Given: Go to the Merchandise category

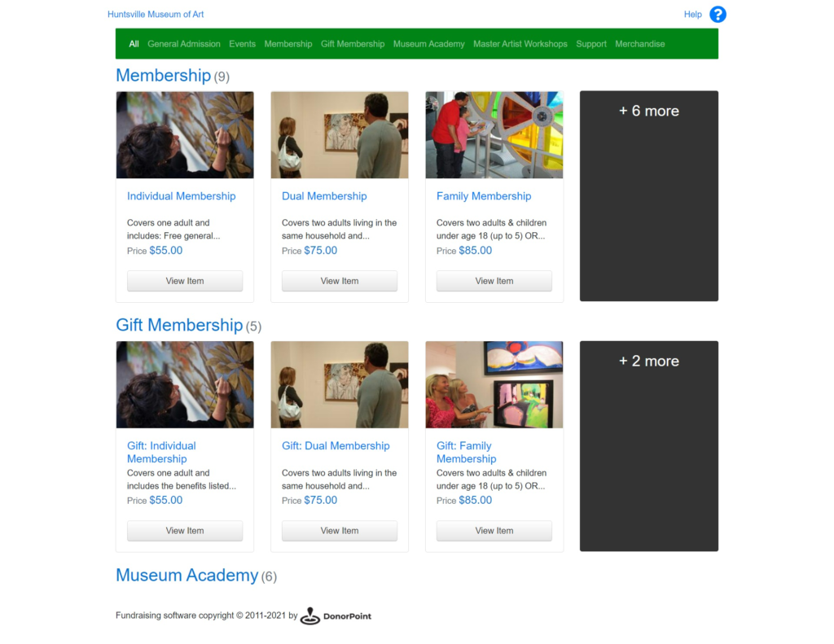Looking at the screenshot, I should 640,44.
